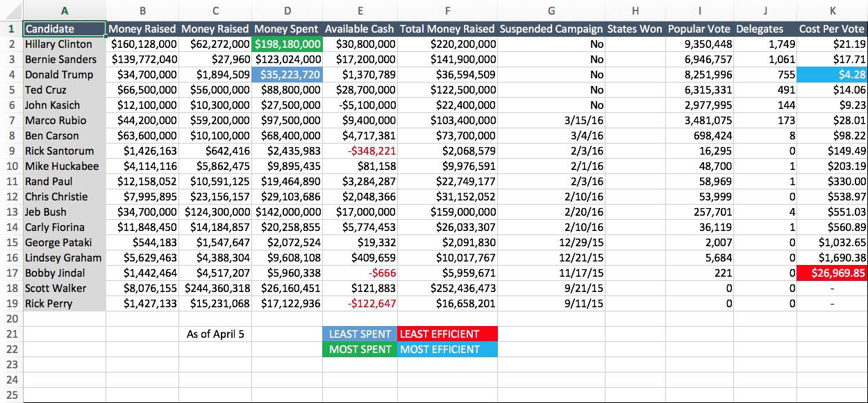Click the blue MOST EFFICIENT legend cell
Image resolution: width=868 pixels, height=403 pixels.
tap(447, 349)
